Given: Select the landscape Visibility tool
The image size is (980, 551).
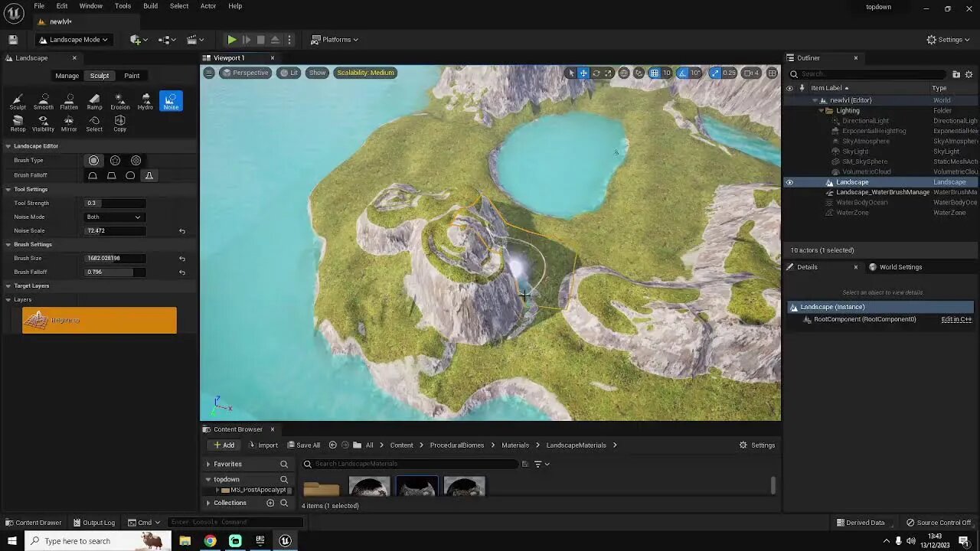Looking at the screenshot, I should point(44,123).
